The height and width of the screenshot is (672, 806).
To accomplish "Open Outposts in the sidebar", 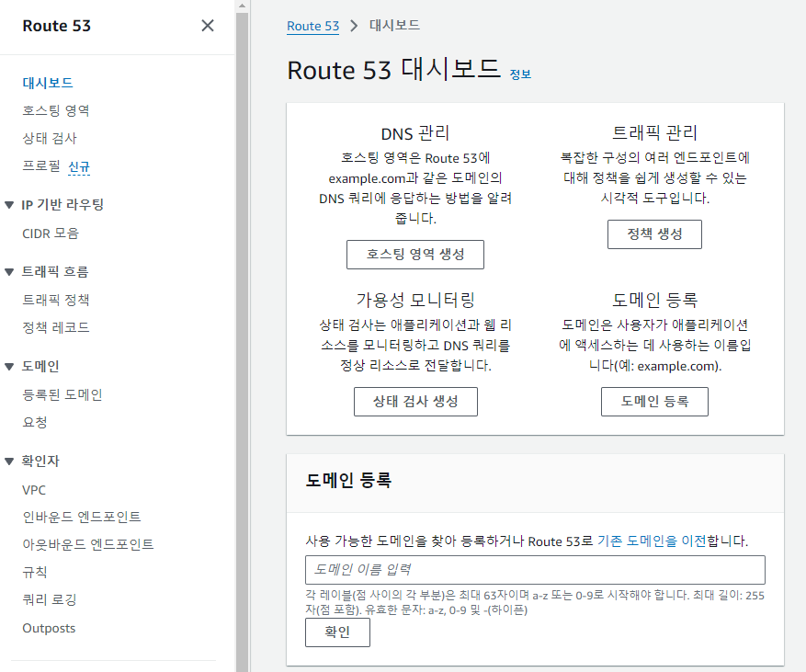I will tap(49, 628).
